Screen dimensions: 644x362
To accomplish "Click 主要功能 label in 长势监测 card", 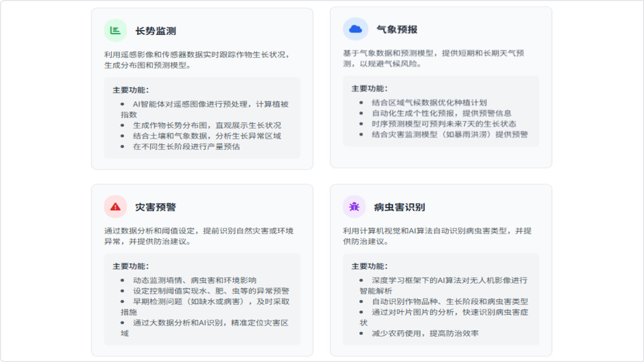I will [x=131, y=90].
